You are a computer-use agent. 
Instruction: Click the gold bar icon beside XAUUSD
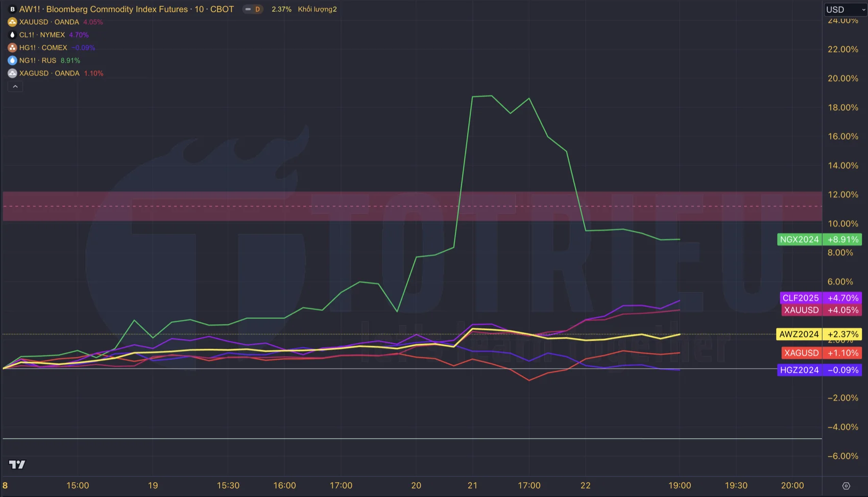12,22
